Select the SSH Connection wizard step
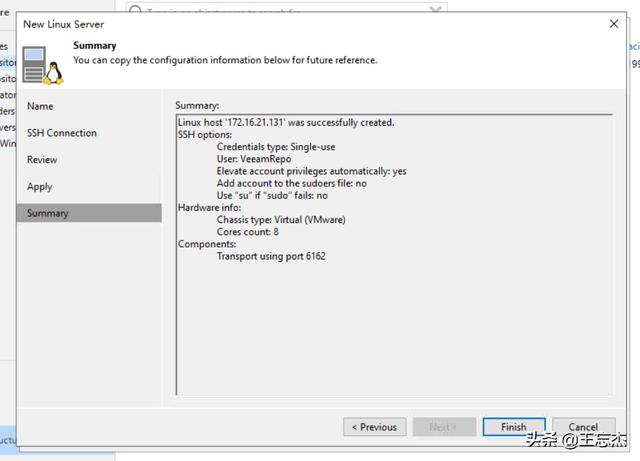 62,133
